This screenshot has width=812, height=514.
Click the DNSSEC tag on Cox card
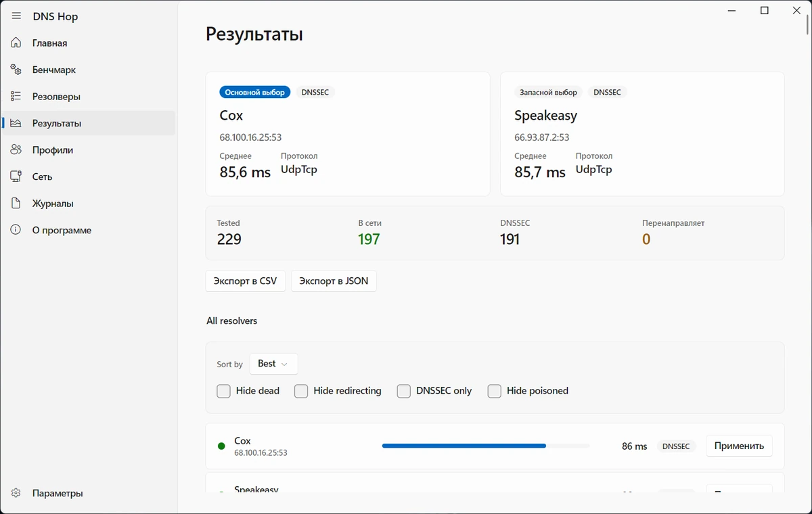315,92
